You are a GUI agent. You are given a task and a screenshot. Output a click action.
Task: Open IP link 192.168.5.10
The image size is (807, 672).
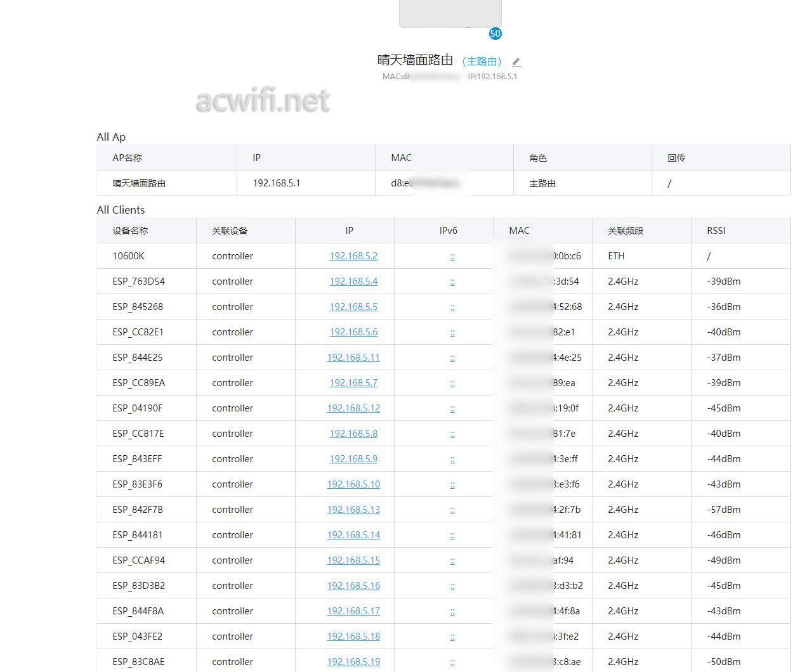(353, 484)
